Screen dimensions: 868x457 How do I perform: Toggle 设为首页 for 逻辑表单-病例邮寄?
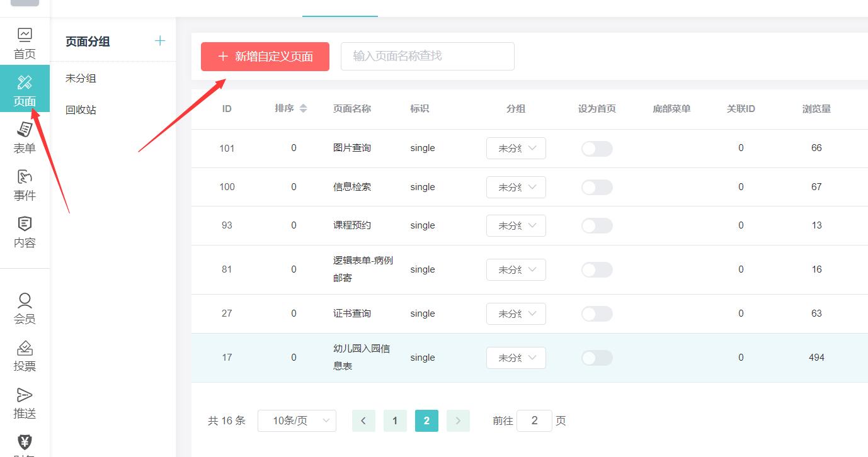[597, 269]
